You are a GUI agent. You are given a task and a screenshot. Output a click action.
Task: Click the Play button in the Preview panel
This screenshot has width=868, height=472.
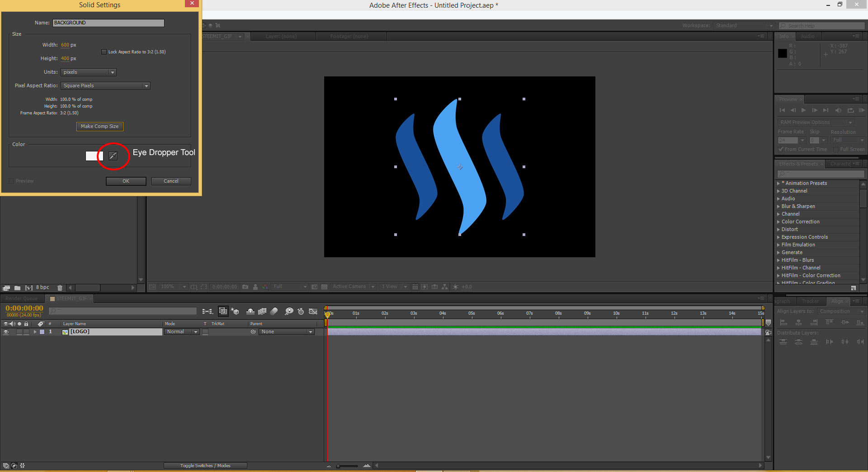(803, 110)
